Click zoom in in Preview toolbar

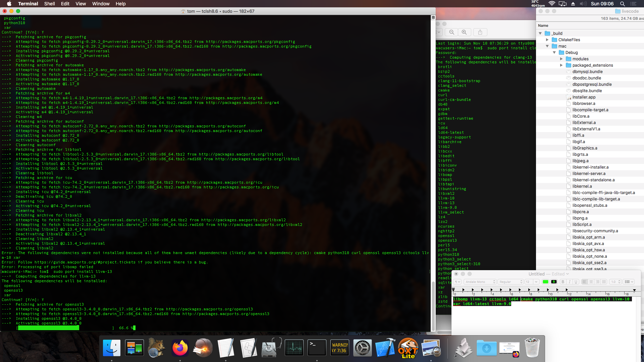click(464, 32)
